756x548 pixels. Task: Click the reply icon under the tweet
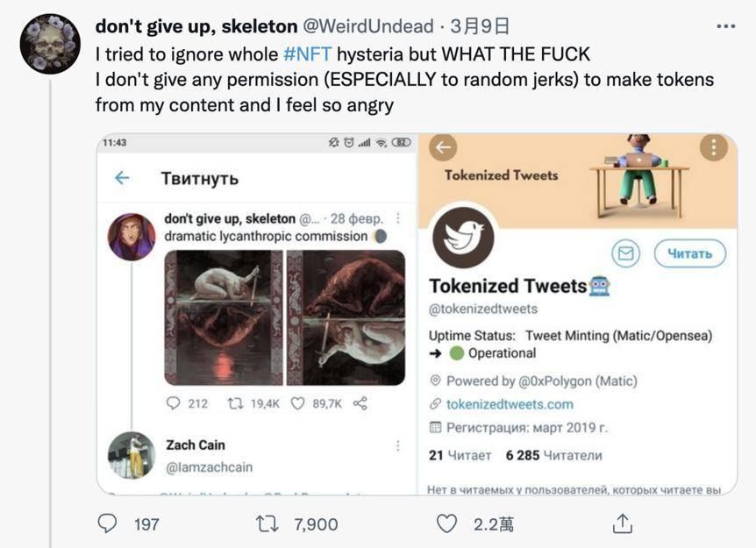[x=107, y=523]
